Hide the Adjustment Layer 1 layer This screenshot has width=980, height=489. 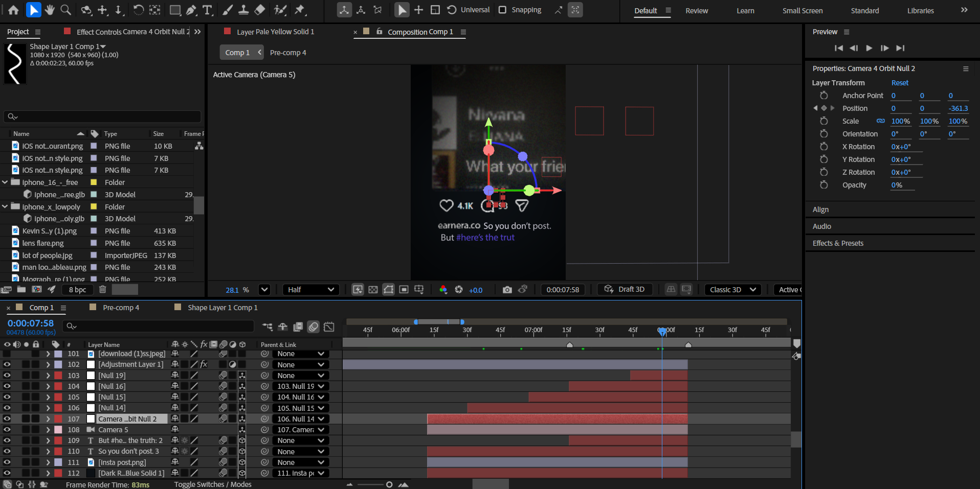click(7, 364)
